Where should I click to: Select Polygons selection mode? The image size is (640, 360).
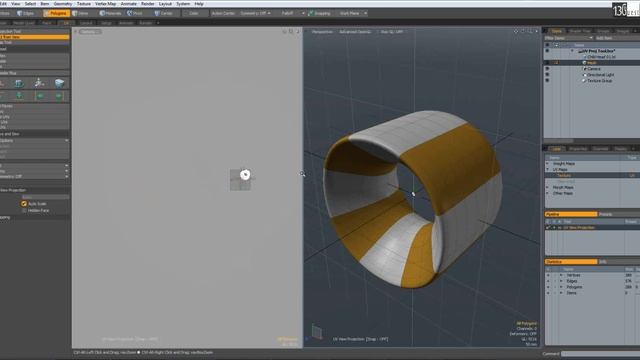tap(56, 13)
